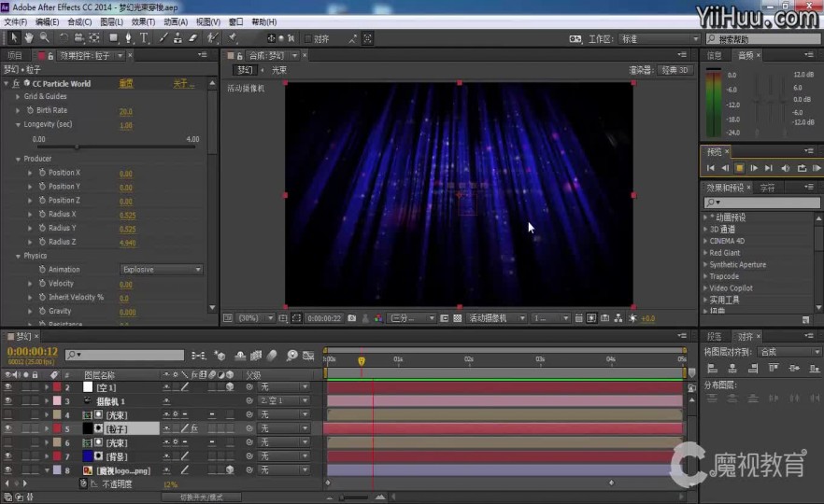Viewport: 824px width, 504px height.
Task: Select the Brush tool
Action: [163, 37]
